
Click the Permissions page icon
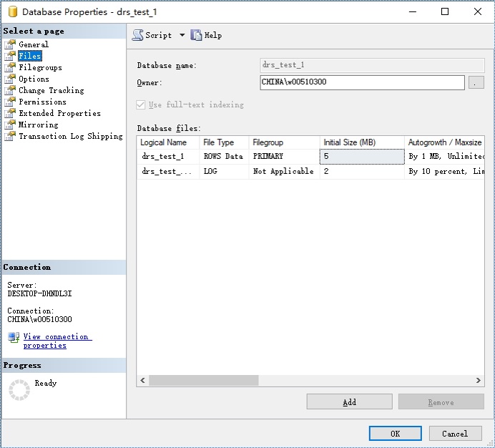pos(10,102)
